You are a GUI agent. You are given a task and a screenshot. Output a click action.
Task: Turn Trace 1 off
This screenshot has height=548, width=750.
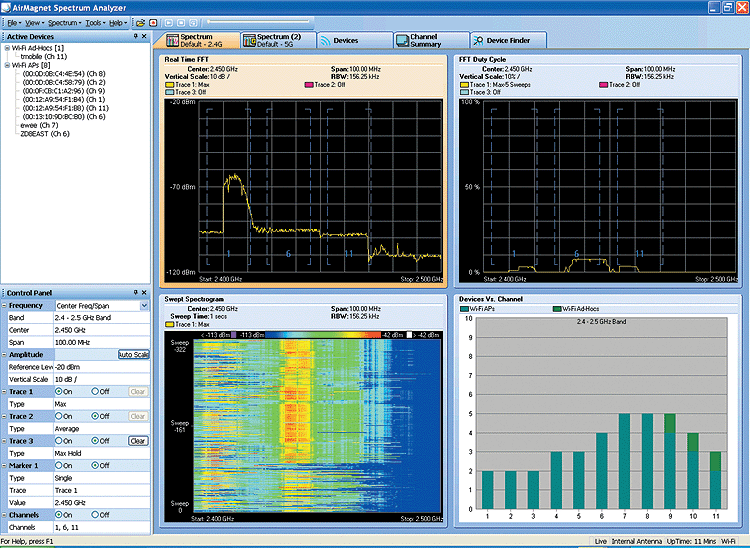pos(95,391)
